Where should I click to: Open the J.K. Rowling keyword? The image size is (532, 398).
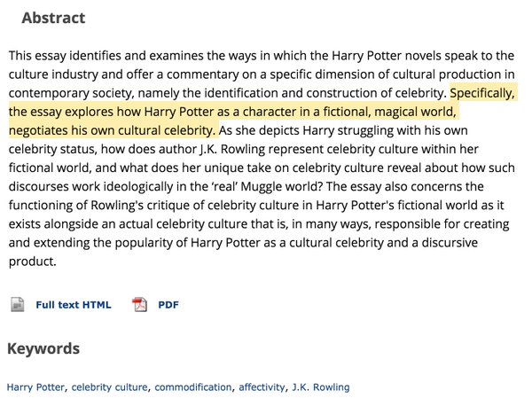point(321,387)
